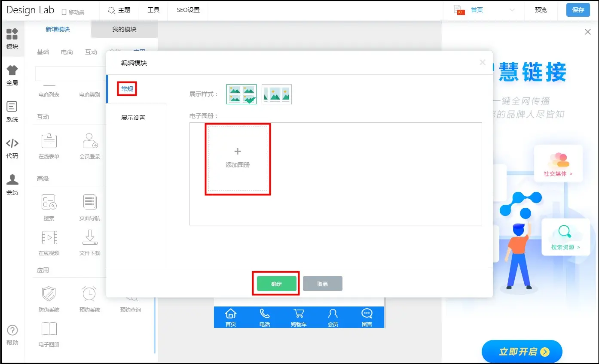Click the 帮助 help icon
This screenshot has width=599, height=364.
point(12,335)
